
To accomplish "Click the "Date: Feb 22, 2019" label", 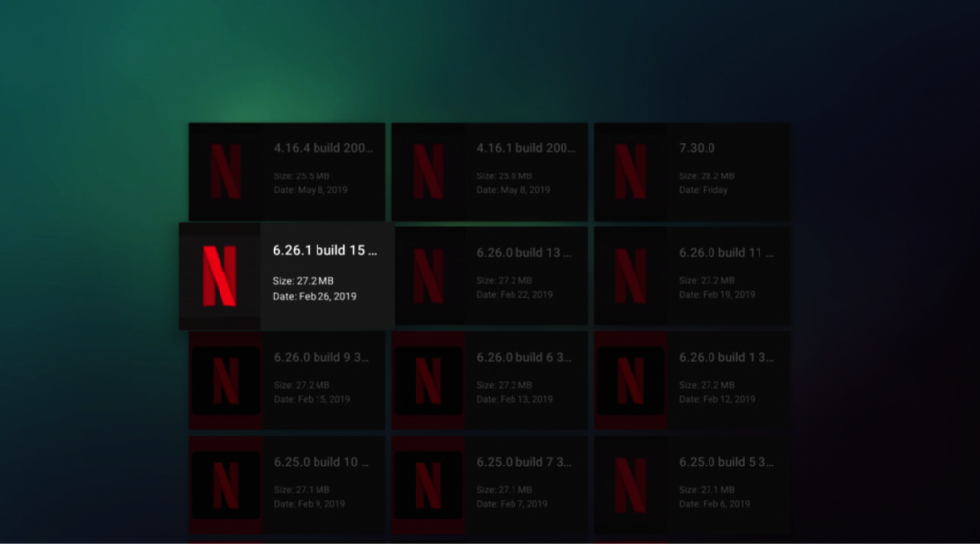I will pos(514,295).
